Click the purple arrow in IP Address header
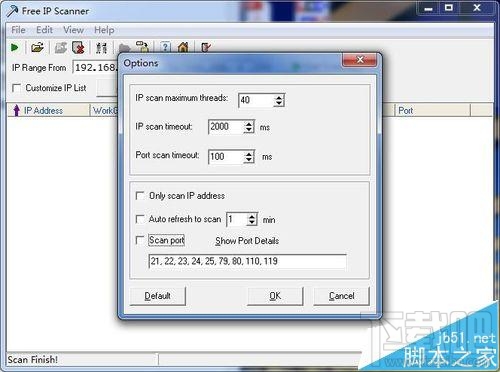The image size is (500, 372). pyautogui.click(x=16, y=110)
